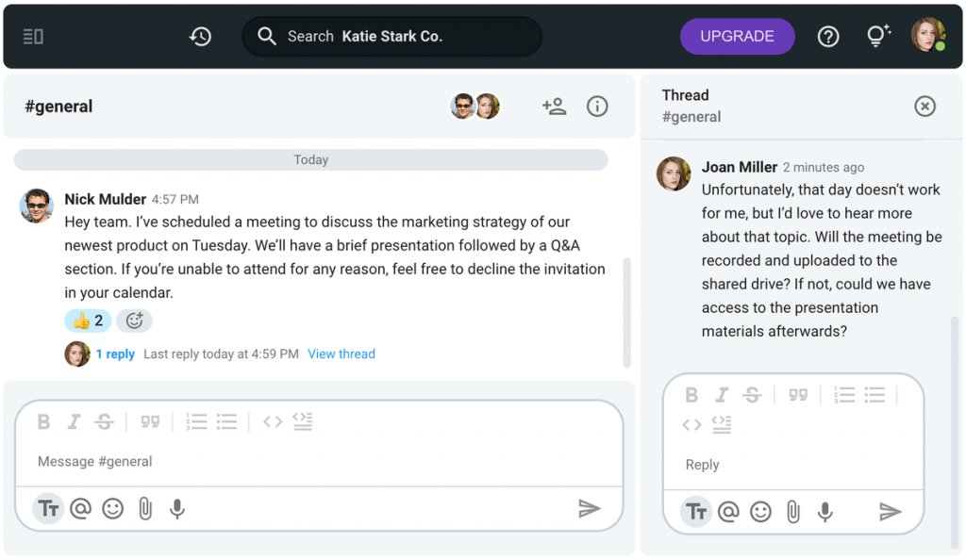Toggle the formatting toolbar in the thread reply
Viewport: 966px width, 560px height.
696,512
